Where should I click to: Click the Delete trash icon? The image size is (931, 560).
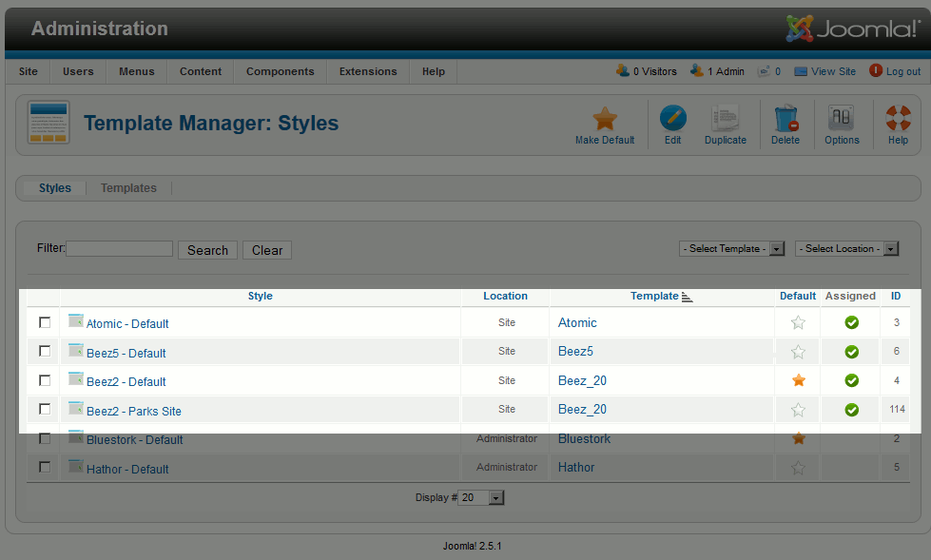coord(785,120)
